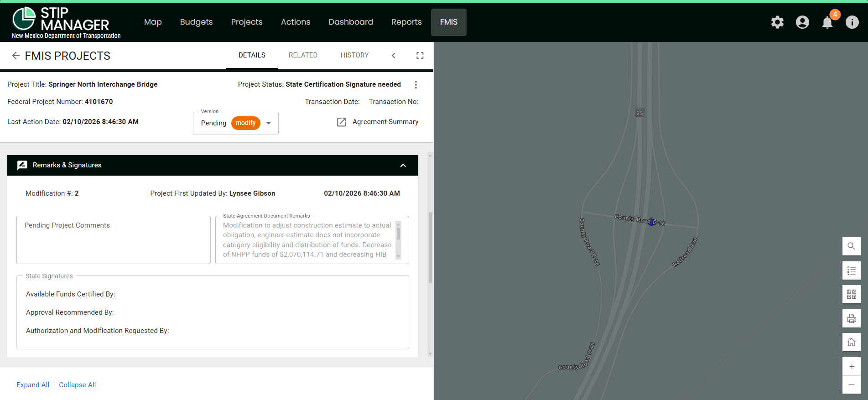Screen dimensions: 868x400
Task: Click details panel scroll up arrow
Action: [x=430, y=156]
